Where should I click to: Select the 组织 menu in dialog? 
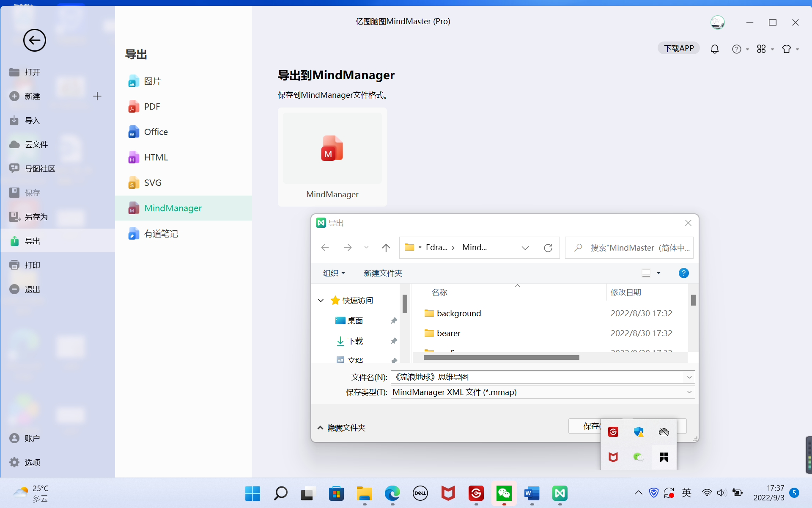click(333, 273)
